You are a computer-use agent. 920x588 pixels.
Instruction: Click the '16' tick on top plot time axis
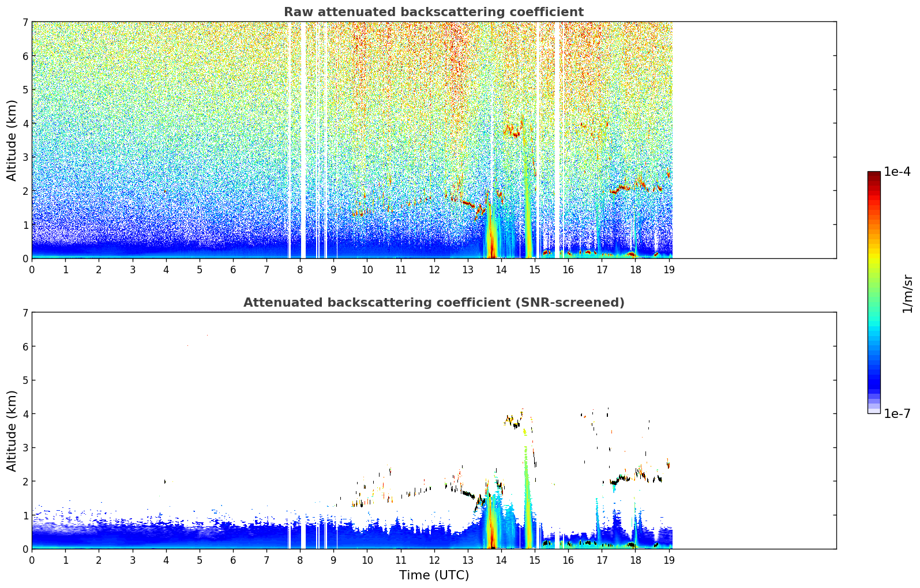(x=568, y=269)
